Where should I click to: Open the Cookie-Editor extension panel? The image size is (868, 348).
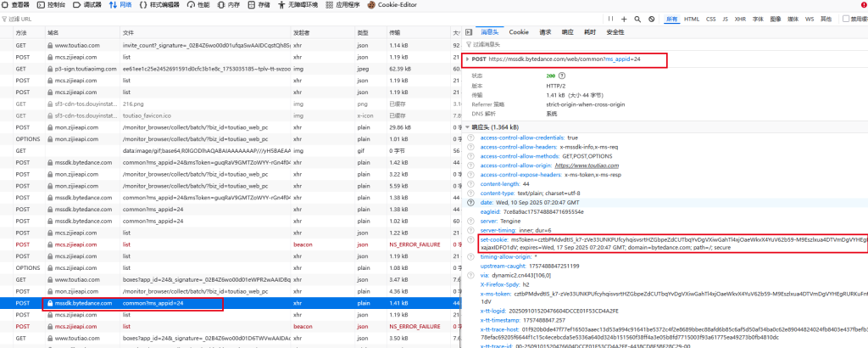point(398,5)
